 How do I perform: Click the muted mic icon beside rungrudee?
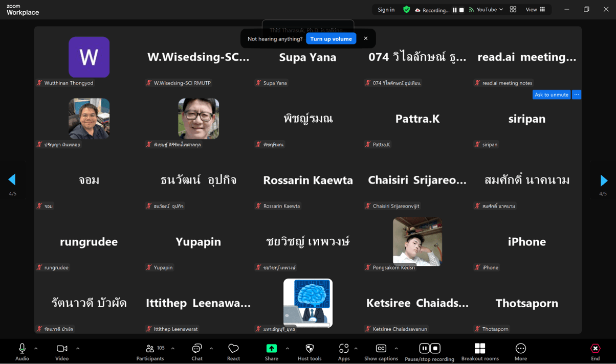(x=39, y=267)
